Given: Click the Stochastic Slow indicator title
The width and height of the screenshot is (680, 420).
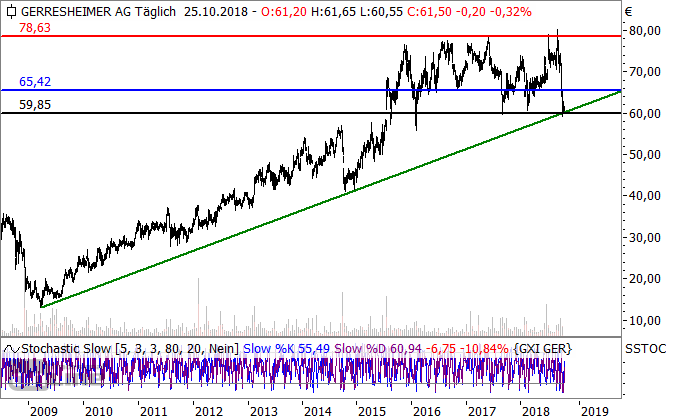Looking at the screenshot, I should click(66, 349).
